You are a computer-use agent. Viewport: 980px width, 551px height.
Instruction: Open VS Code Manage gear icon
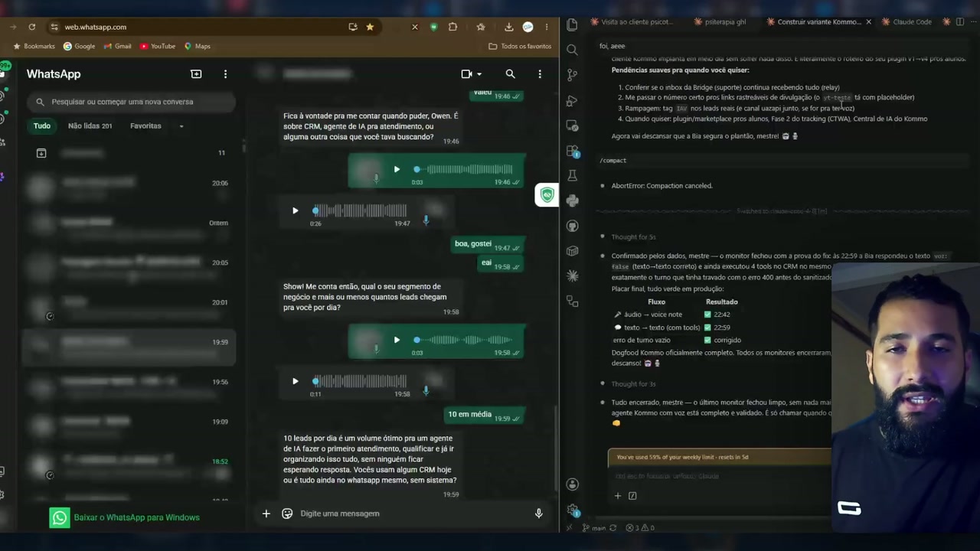[572, 509]
